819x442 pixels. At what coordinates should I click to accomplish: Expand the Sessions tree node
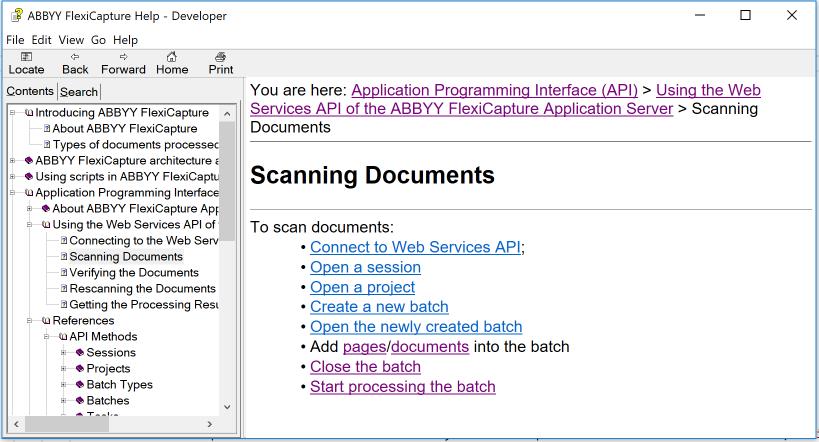click(x=63, y=353)
